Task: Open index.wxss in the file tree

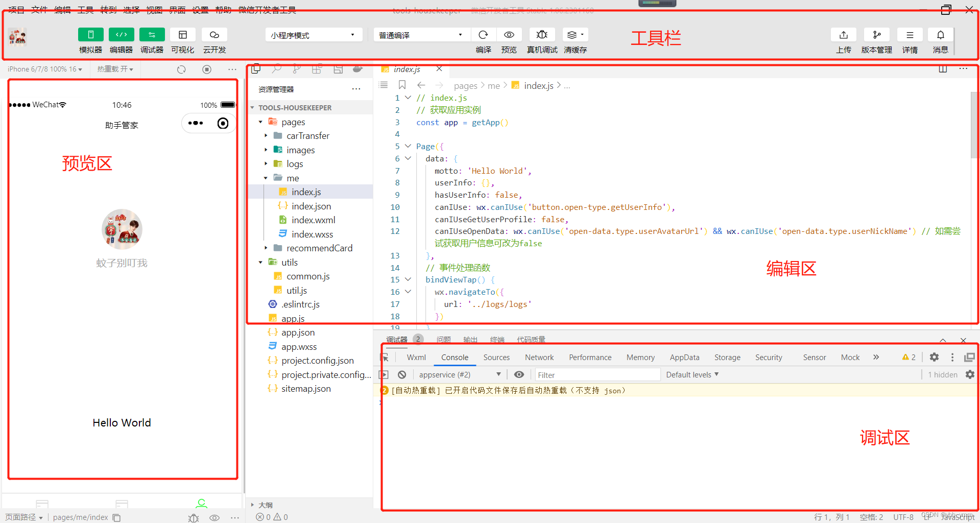Action: pos(312,234)
